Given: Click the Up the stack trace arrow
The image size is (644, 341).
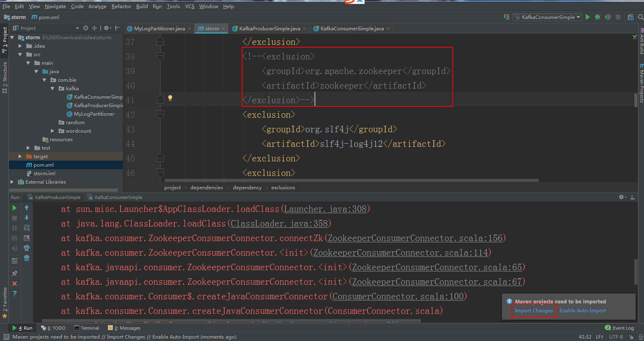Looking at the screenshot, I should [x=27, y=208].
